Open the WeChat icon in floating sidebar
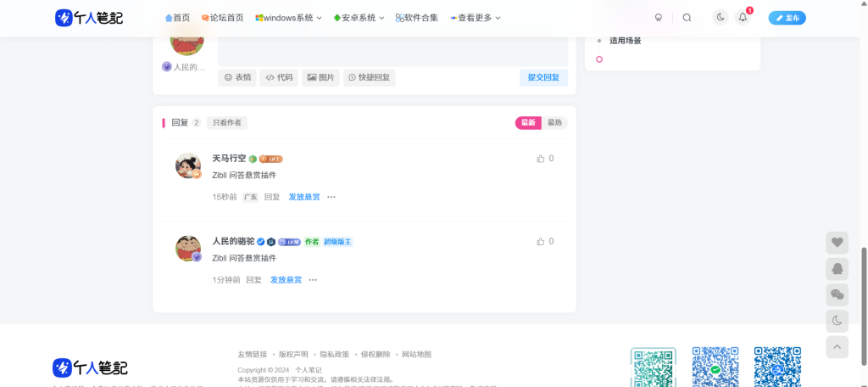The width and height of the screenshot is (868, 387). click(x=837, y=294)
